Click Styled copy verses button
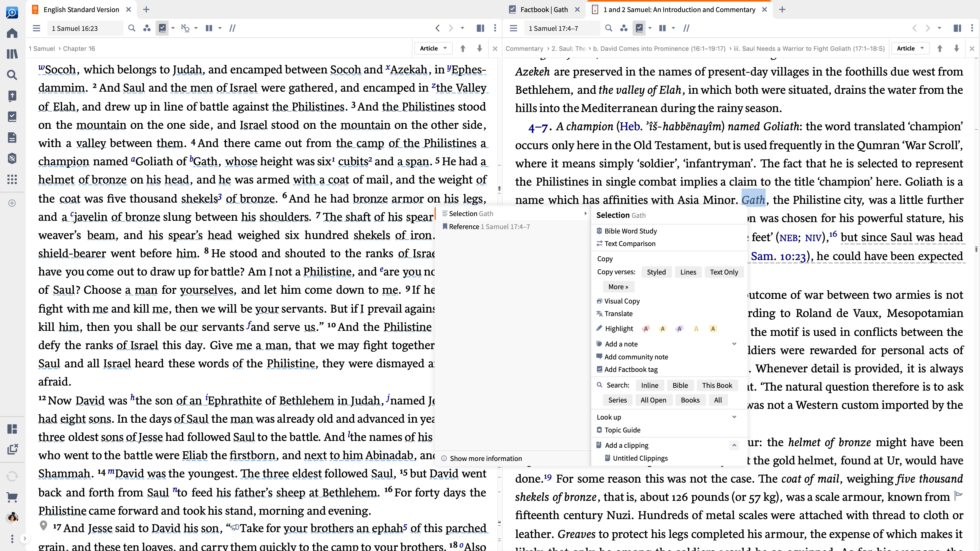Viewport: 980px width, 551px height. (656, 272)
